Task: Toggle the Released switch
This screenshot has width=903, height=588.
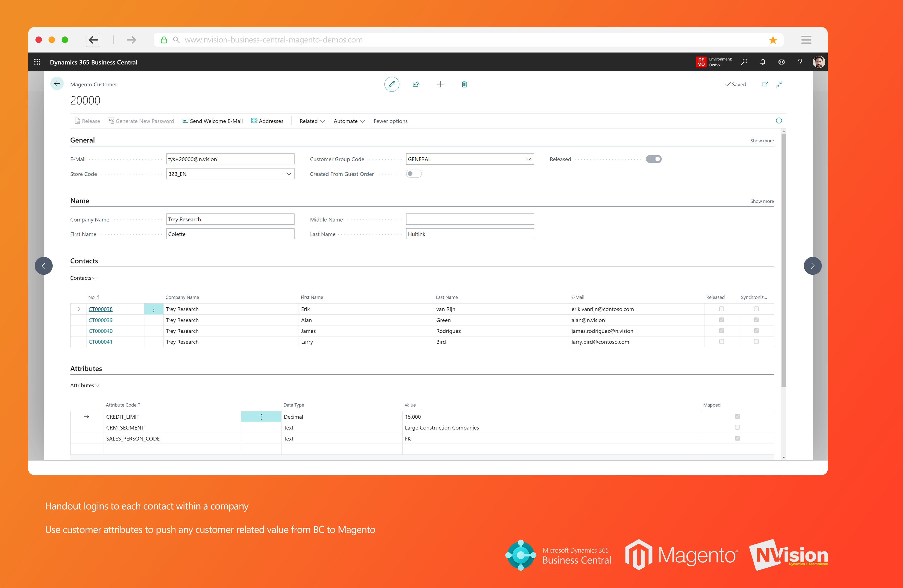Action: pos(653,159)
